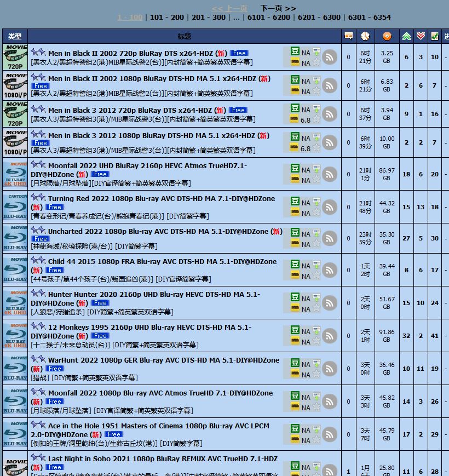This screenshot has height=476, width=449.
Task: Click the Free badge on Men in Black 3 720p
Action: [238, 110]
